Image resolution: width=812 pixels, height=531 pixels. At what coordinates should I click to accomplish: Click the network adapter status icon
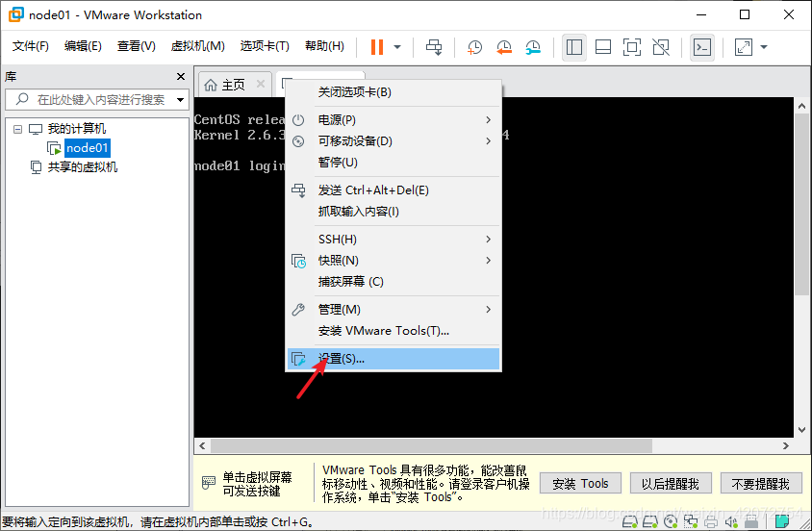(x=691, y=521)
